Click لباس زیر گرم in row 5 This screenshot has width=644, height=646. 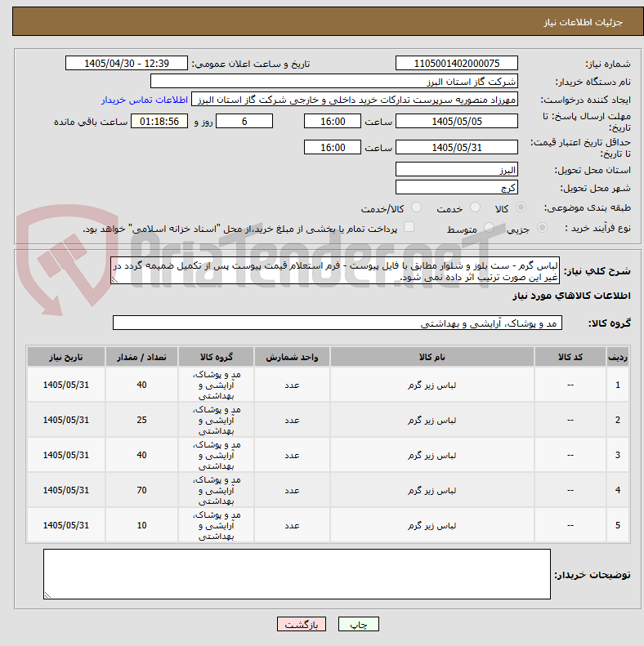pyautogui.click(x=432, y=525)
